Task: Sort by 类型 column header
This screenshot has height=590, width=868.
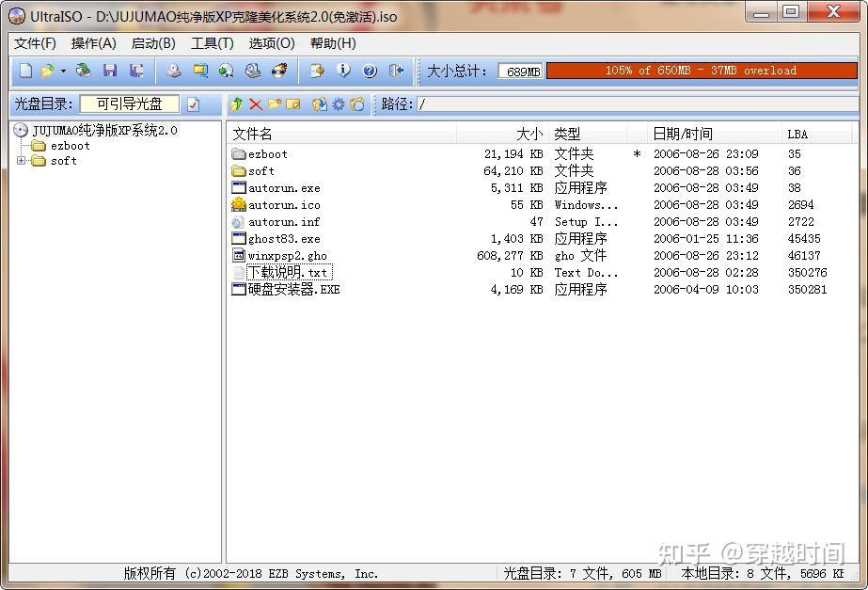Action: click(x=589, y=134)
